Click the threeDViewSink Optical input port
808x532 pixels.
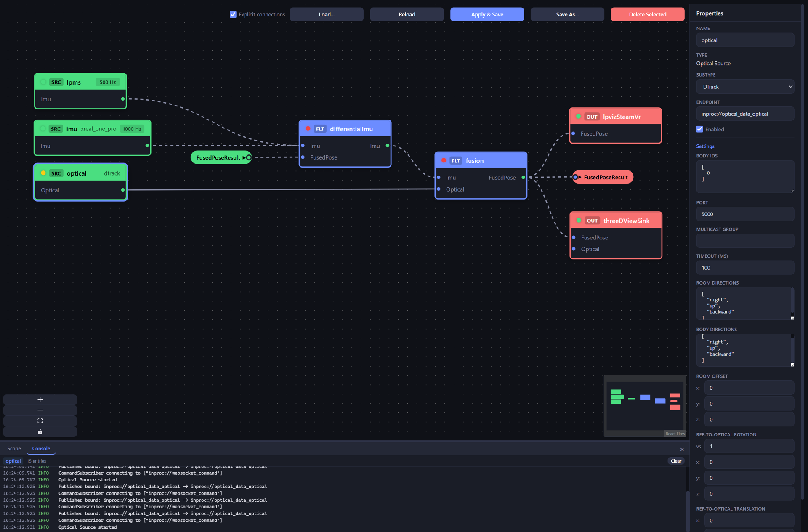(x=574, y=249)
